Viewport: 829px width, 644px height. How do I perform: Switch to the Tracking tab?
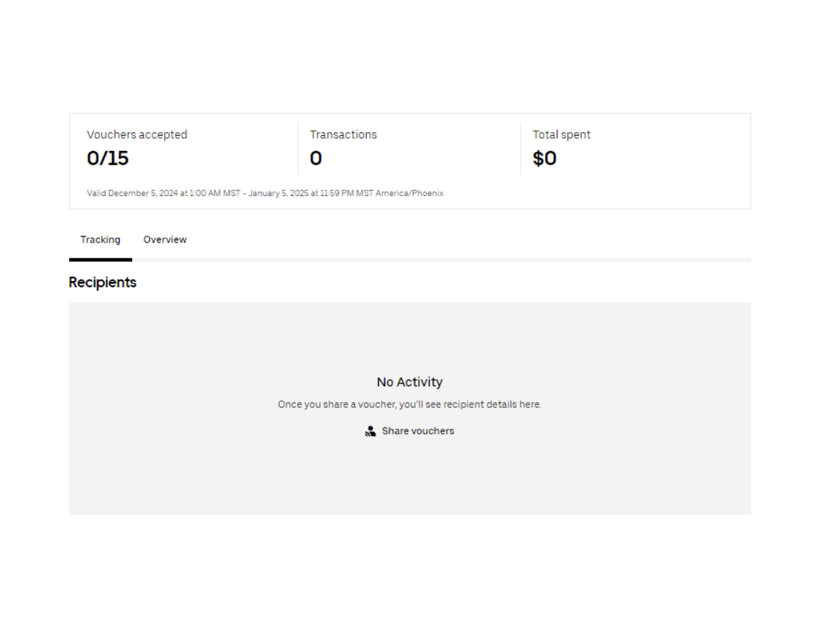[x=101, y=240]
